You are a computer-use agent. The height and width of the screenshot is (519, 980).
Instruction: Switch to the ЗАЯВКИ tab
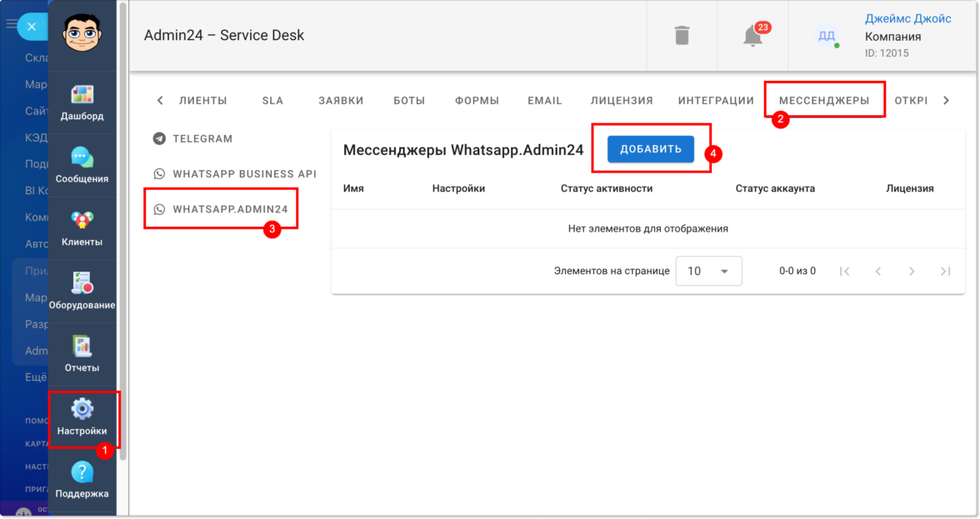tap(342, 101)
